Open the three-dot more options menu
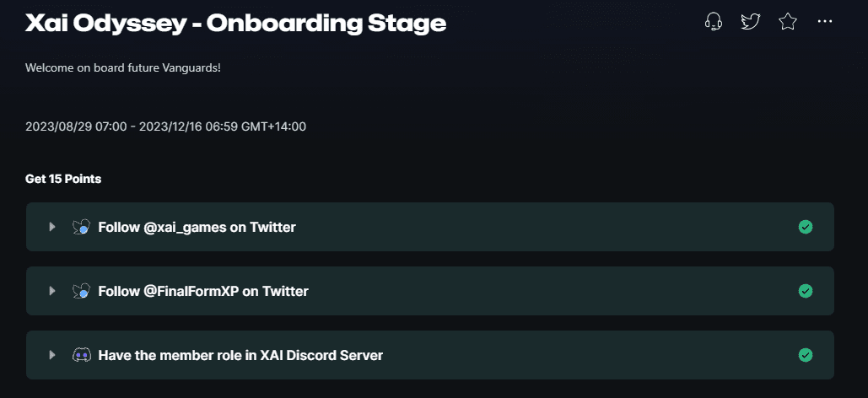 point(825,22)
